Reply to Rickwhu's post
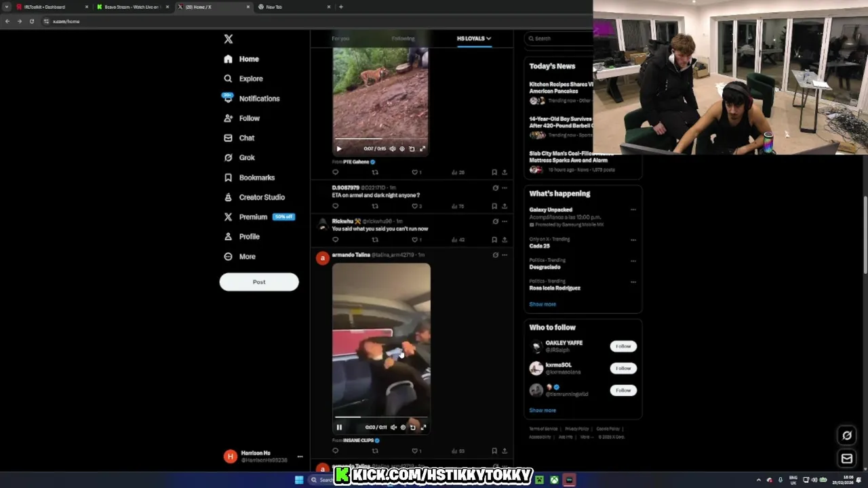This screenshot has width=868, height=488. 335,239
